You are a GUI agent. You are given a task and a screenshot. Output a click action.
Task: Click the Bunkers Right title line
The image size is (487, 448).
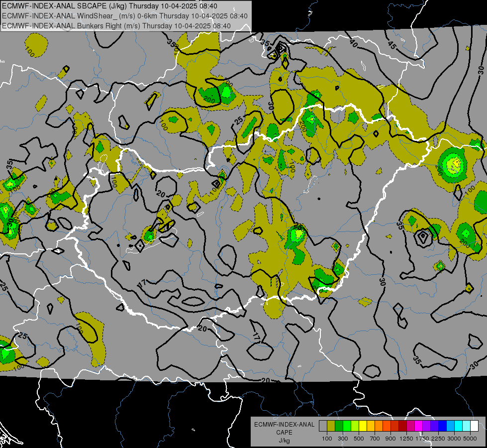click(x=116, y=26)
